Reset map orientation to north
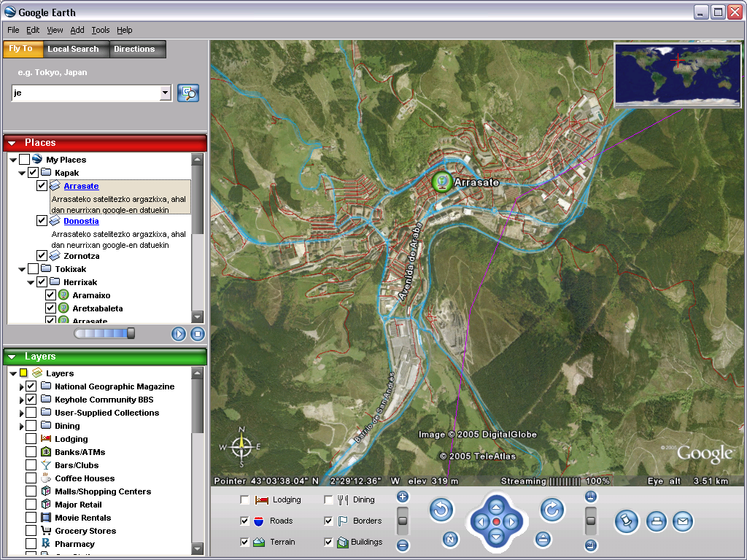Screen dimensions: 747x560 coord(451,540)
